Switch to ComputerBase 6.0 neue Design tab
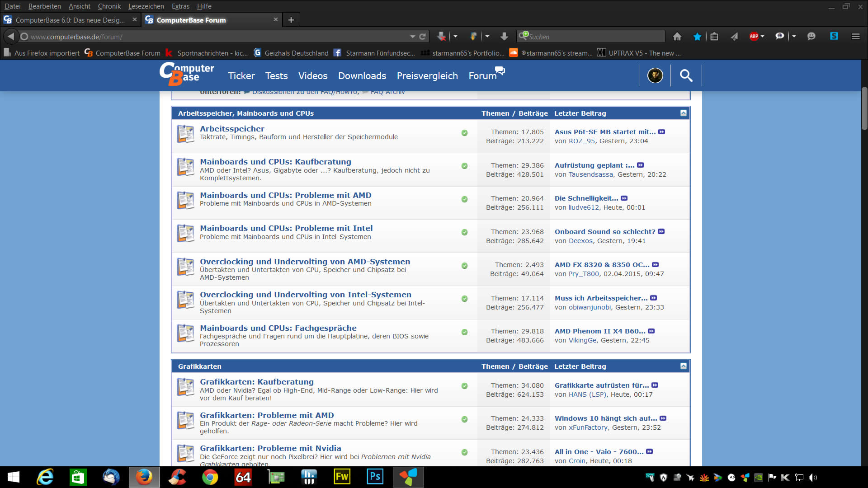The image size is (868, 488). [70, 20]
